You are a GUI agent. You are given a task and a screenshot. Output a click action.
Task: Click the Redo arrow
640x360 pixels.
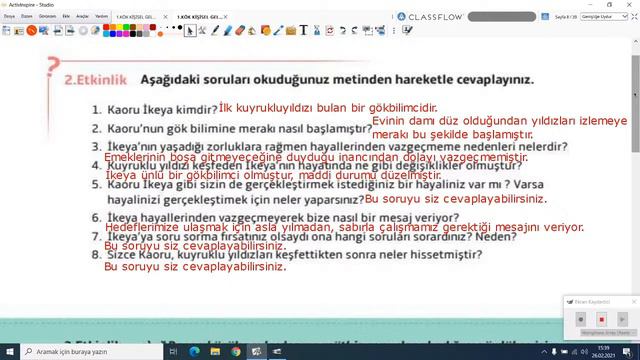coord(354,31)
